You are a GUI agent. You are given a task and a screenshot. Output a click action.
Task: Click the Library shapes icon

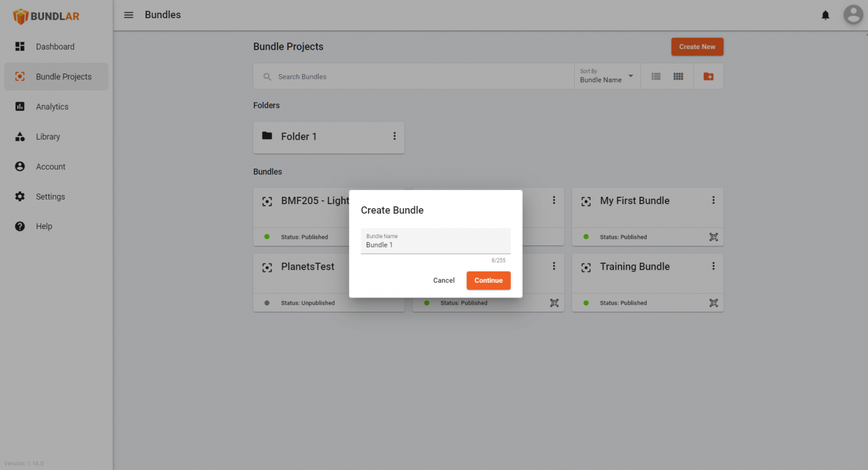click(x=20, y=136)
